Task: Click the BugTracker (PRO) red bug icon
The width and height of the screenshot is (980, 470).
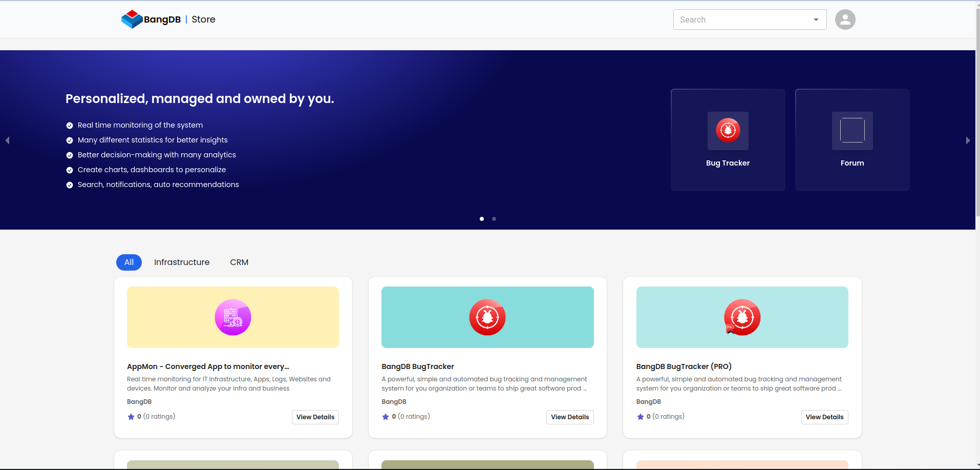Action: (x=742, y=317)
